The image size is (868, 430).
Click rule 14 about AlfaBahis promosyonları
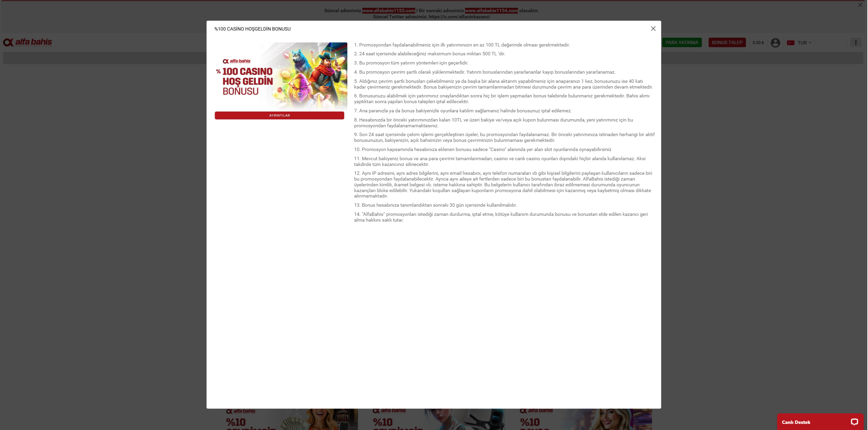tap(501, 217)
